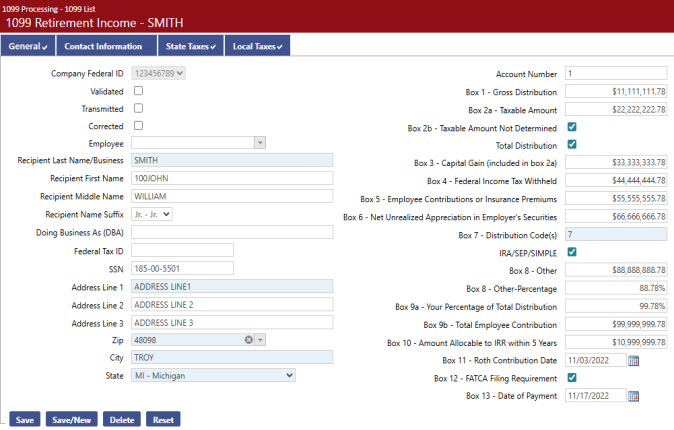Disable the IRA/SEP/SIMPLE checkbox
The height and width of the screenshot is (430, 674).
[x=572, y=252]
